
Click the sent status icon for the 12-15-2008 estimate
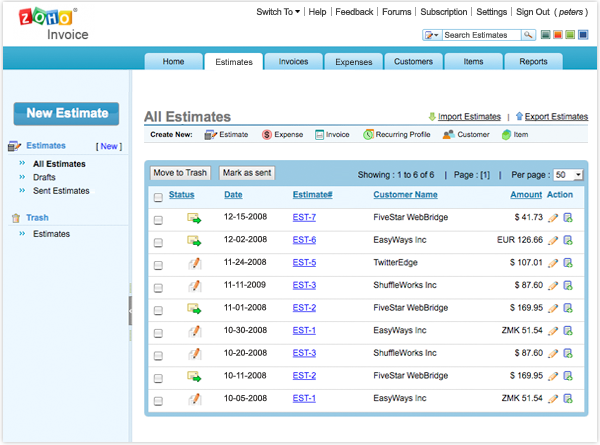pyautogui.click(x=194, y=218)
